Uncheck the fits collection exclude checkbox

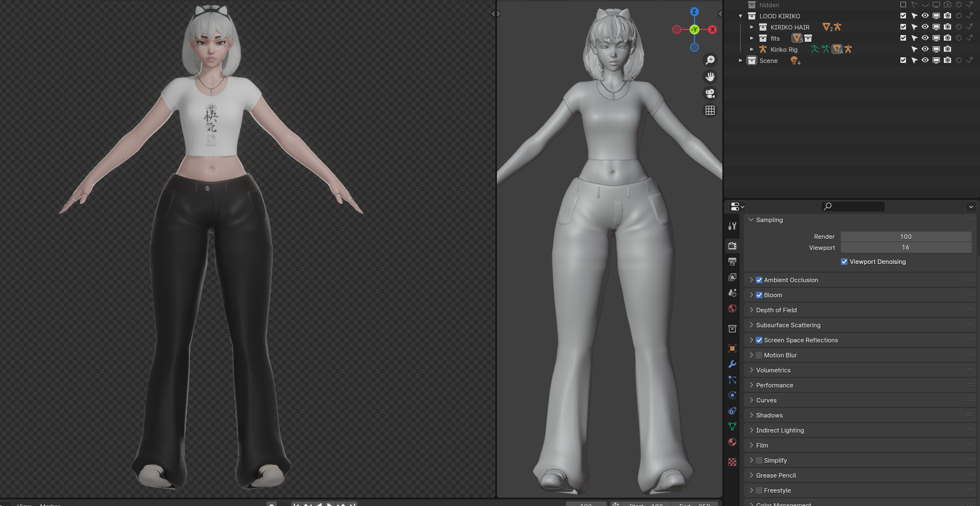903,38
